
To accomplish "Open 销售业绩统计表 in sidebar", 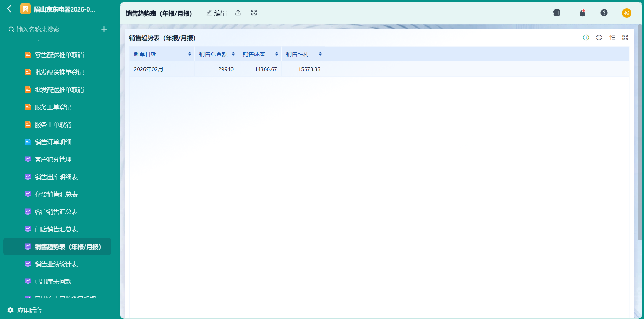I will 57,264.
